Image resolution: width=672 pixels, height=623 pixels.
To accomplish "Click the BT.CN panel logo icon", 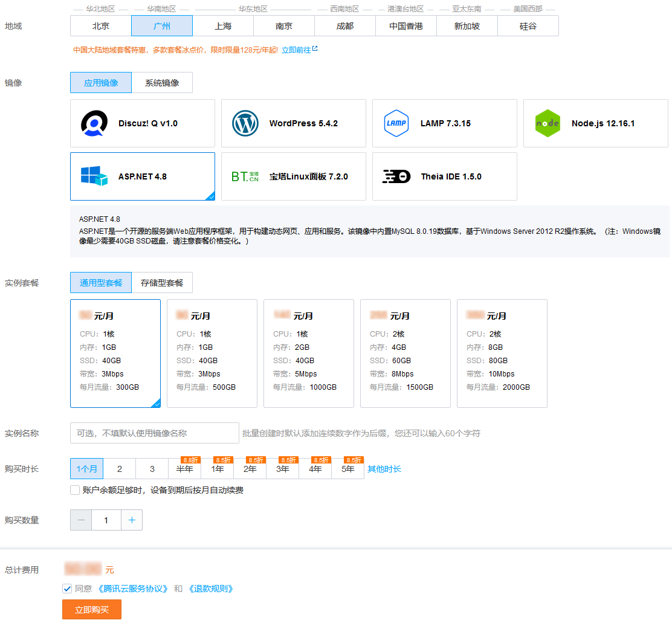I will 245,176.
